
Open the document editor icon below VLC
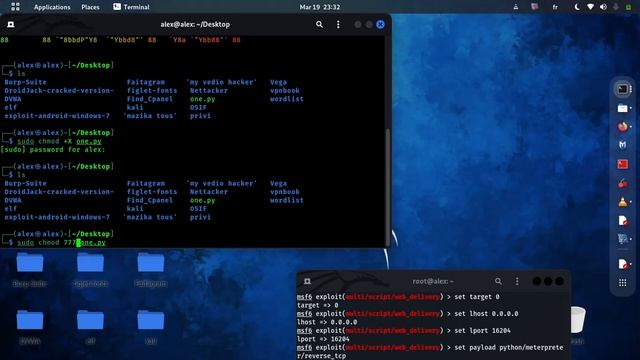pos(622,221)
